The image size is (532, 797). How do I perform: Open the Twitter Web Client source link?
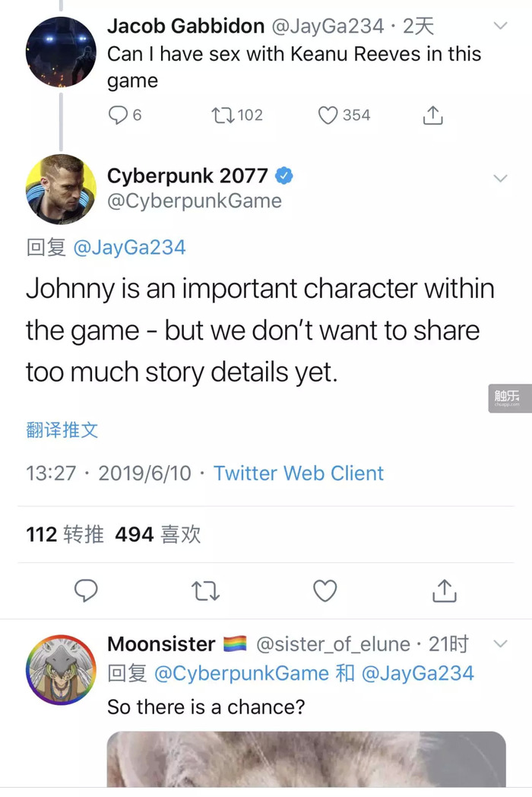click(299, 473)
